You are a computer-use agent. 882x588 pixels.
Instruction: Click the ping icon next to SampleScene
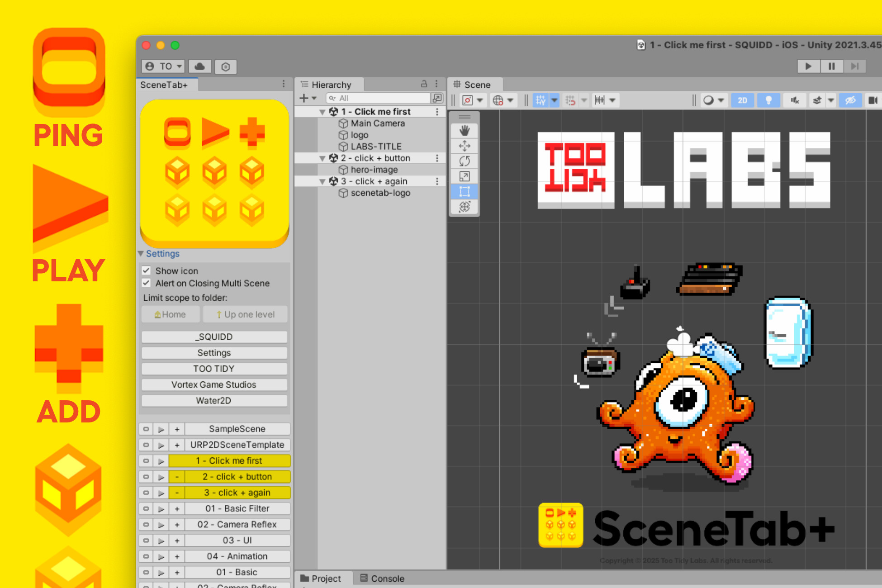(x=146, y=428)
